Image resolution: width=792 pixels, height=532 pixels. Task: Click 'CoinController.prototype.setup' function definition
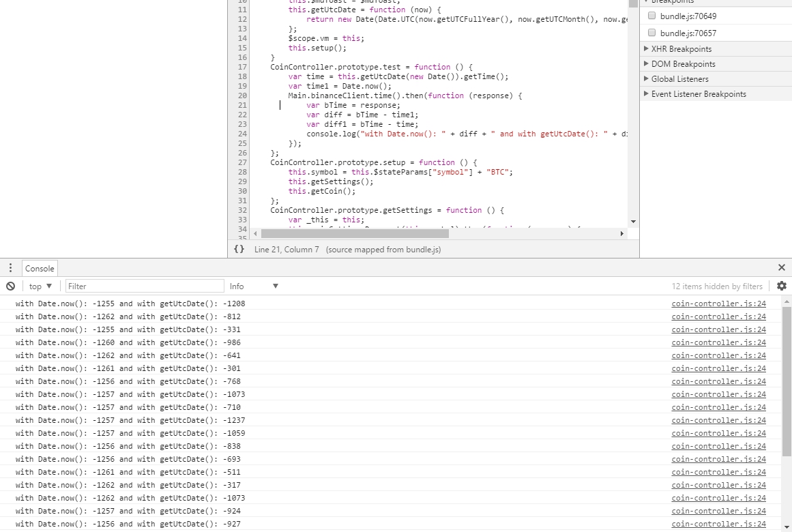(x=373, y=163)
